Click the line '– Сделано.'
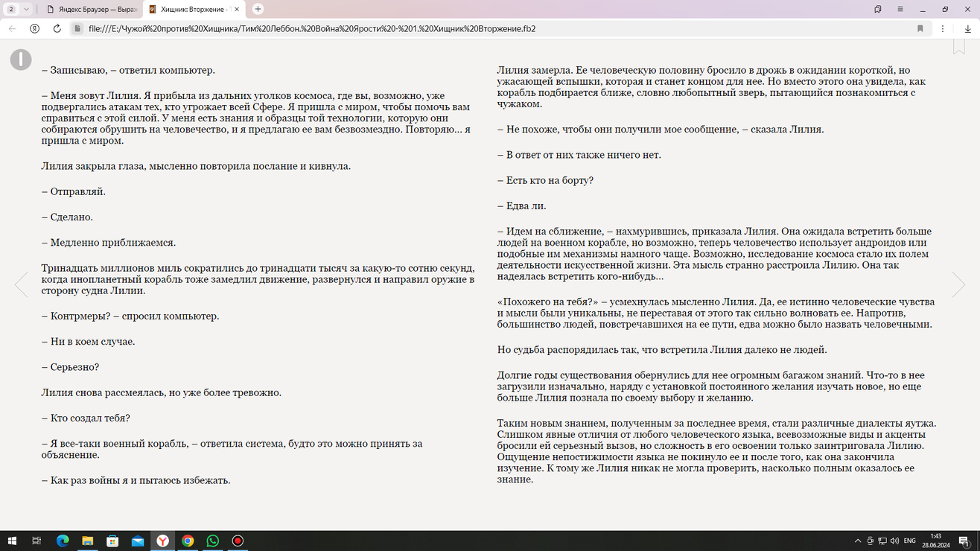Screen dimensions: 980x551 [68, 217]
